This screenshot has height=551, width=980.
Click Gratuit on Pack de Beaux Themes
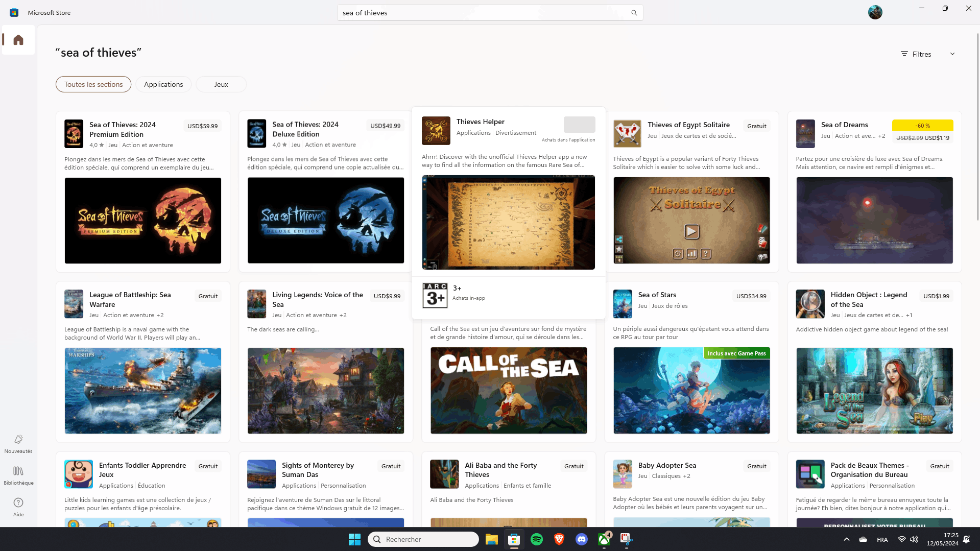click(x=940, y=466)
